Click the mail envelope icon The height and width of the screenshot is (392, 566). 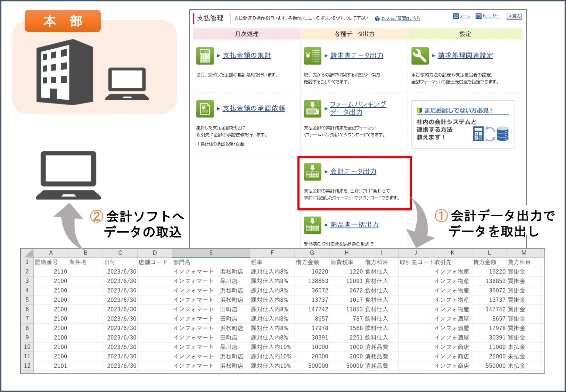click(456, 16)
